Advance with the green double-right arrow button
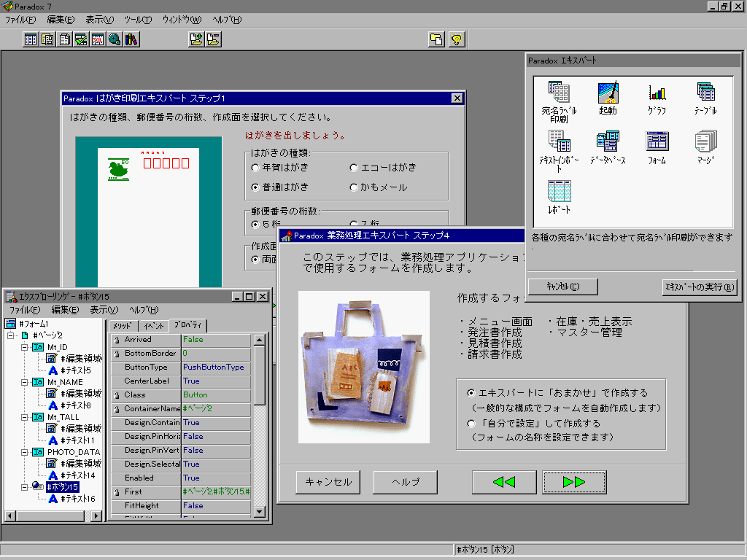This screenshot has width=747, height=560. pos(574,482)
